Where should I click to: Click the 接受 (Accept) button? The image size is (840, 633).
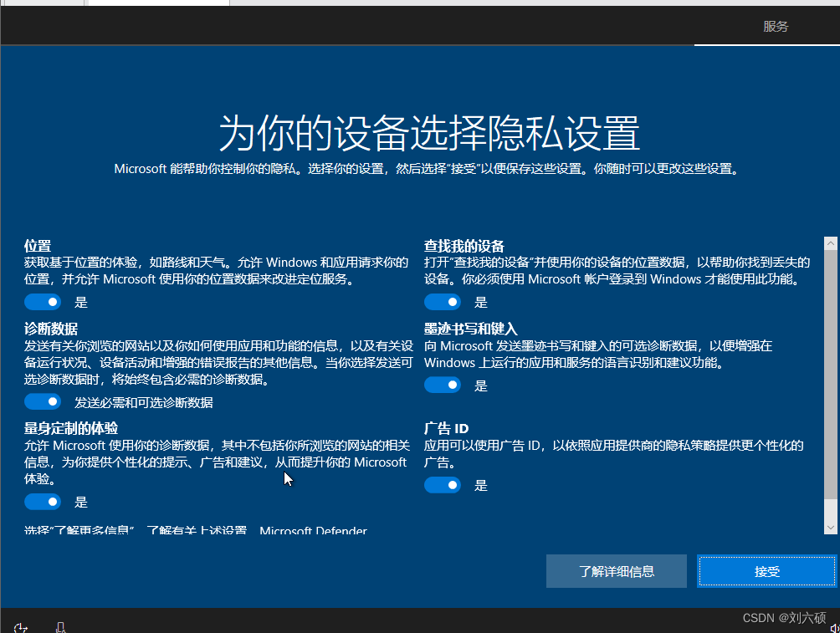(x=766, y=571)
